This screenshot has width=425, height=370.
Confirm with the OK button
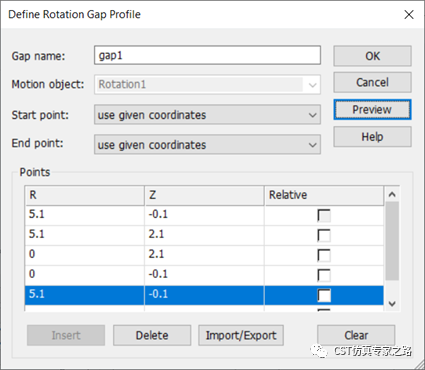[372, 56]
